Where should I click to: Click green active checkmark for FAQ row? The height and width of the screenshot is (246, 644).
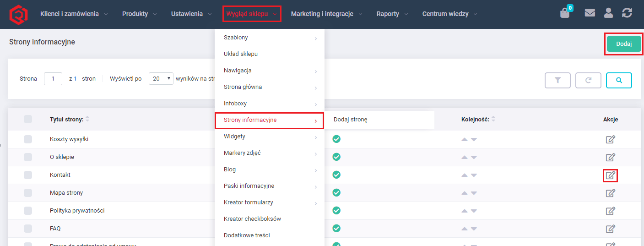pos(336,228)
